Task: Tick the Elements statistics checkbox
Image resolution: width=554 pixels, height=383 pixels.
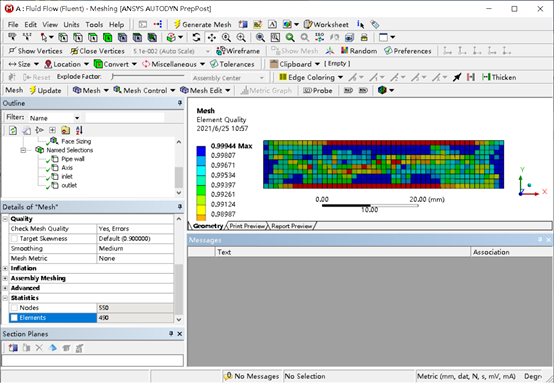Action: pyautogui.click(x=14, y=318)
